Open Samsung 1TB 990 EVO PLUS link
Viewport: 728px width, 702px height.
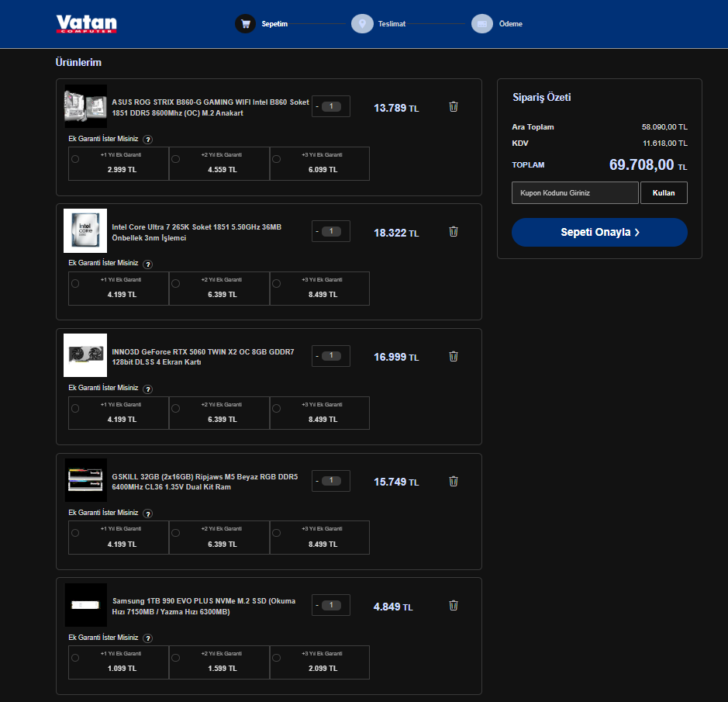pyautogui.click(x=203, y=607)
